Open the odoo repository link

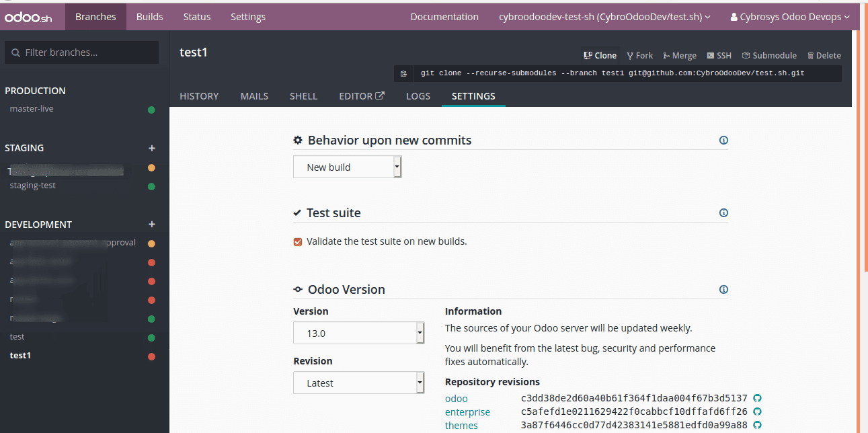457,399
